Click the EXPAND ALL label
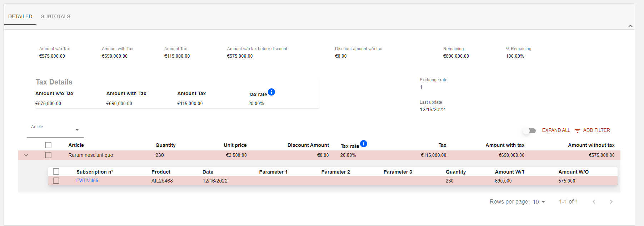 click(x=556, y=130)
